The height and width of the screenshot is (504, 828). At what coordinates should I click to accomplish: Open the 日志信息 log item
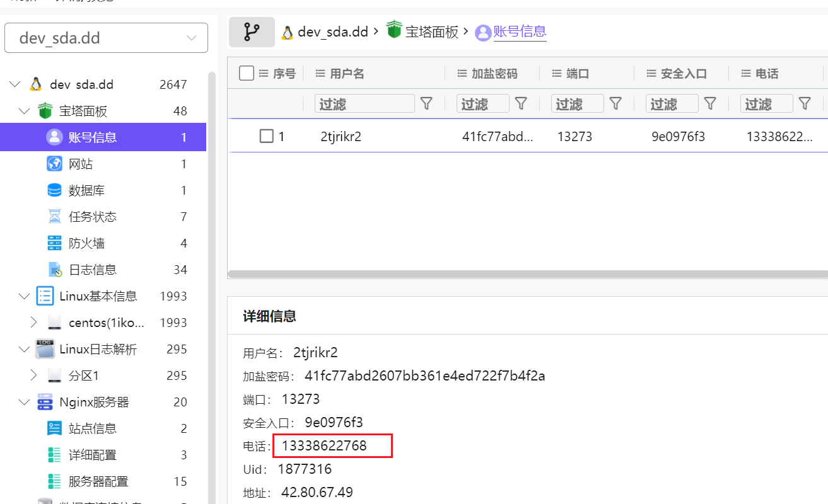(92, 270)
